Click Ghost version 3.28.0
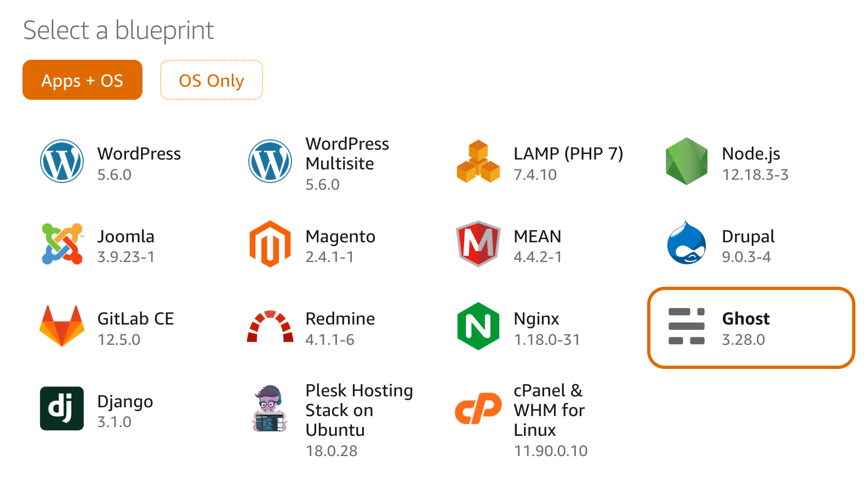 point(744,340)
